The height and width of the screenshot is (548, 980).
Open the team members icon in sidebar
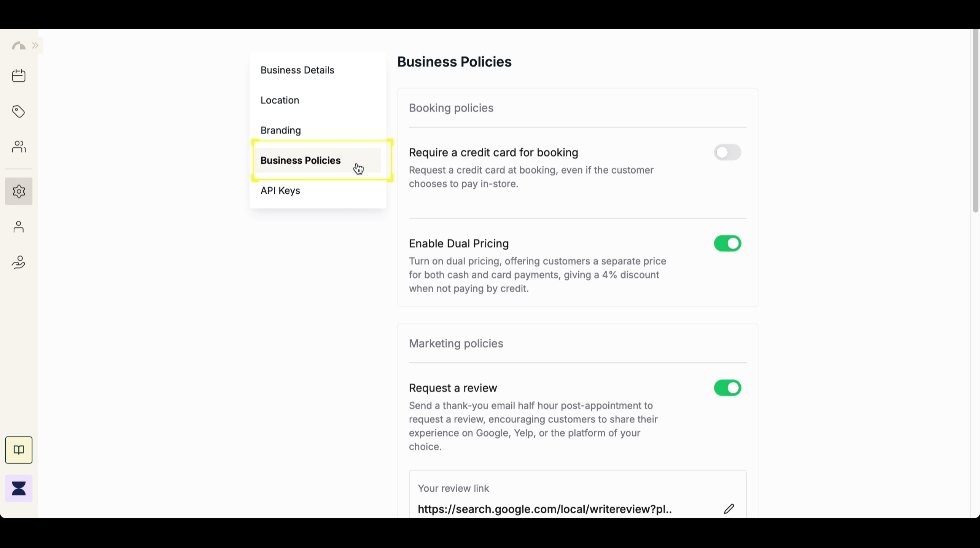[x=18, y=147]
